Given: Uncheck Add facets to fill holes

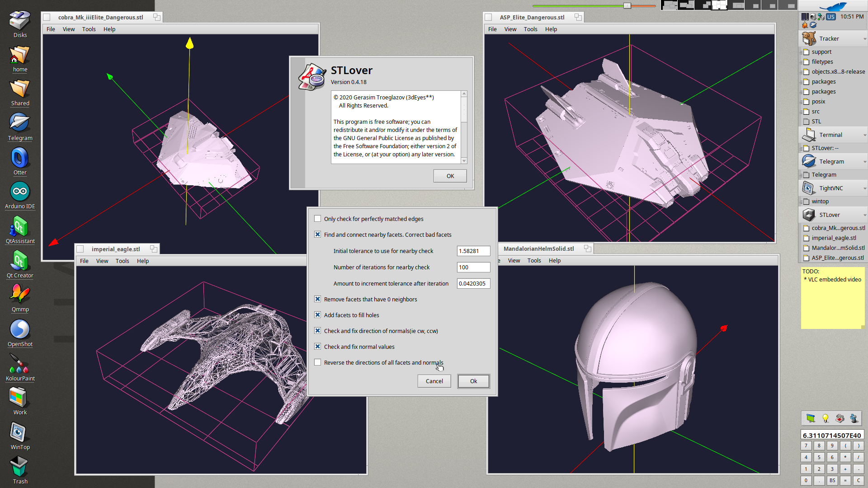Looking at the screenshot, I should point(318,315).
